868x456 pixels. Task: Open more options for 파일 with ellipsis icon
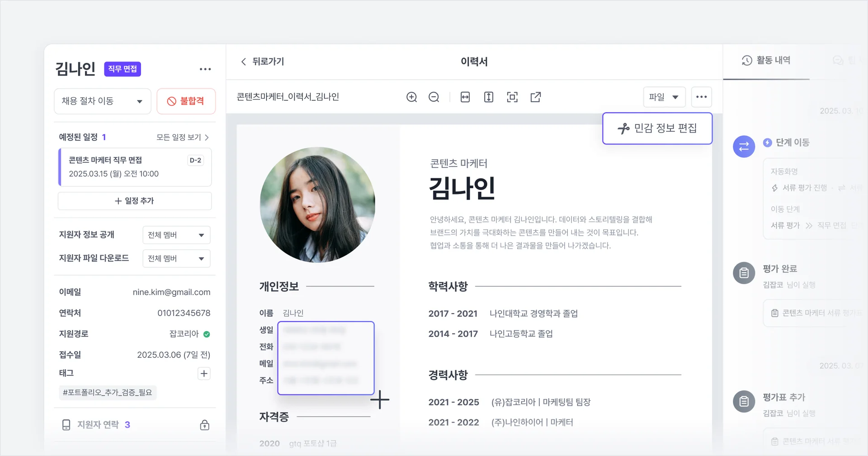pos(702,97)
